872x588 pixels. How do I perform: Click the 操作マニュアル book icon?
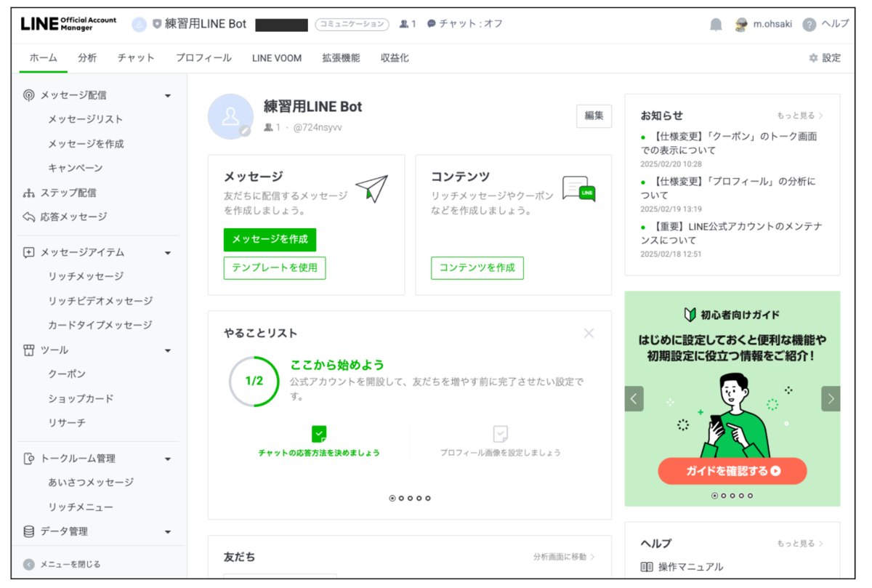(x=647, y=567)
